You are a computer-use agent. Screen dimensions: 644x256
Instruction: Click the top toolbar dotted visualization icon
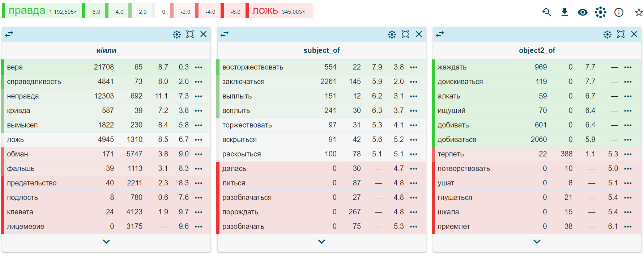point(600,12)
